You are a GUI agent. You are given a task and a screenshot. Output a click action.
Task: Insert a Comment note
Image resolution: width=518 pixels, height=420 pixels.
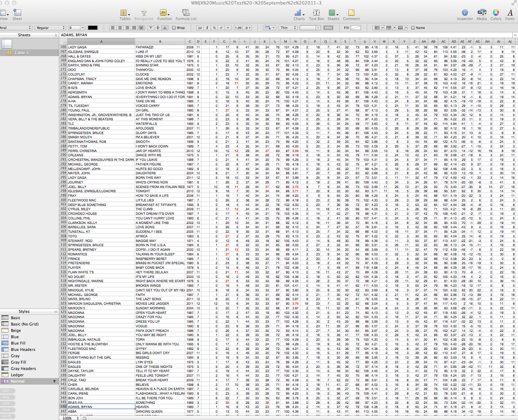(x=351, y=14)
